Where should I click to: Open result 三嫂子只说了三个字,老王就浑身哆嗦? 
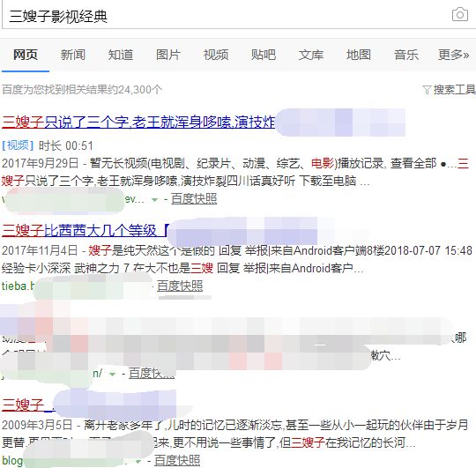(138, 122)
